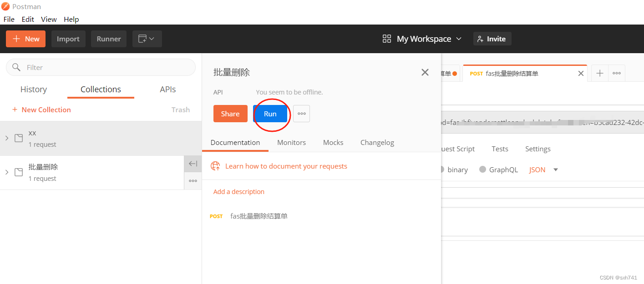The width and height of the screenshot is (644, 284).
Task: Open more options beside Run button
Action: coord(301,114)
